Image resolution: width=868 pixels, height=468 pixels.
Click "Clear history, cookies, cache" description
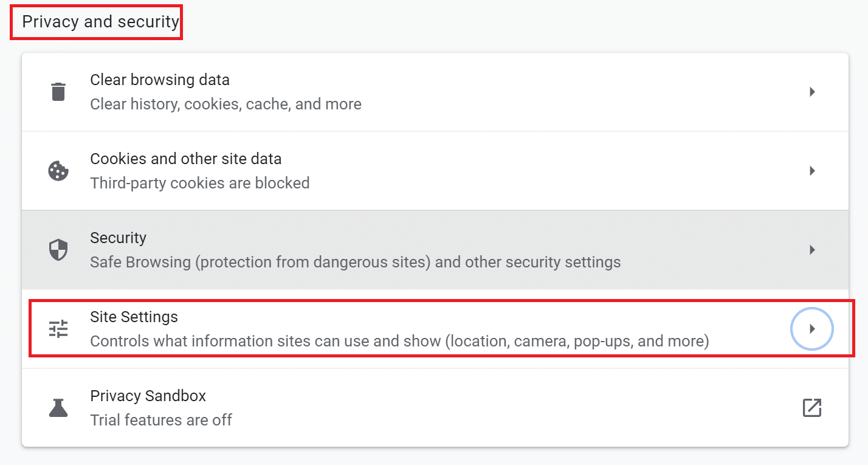coord(226,104)
